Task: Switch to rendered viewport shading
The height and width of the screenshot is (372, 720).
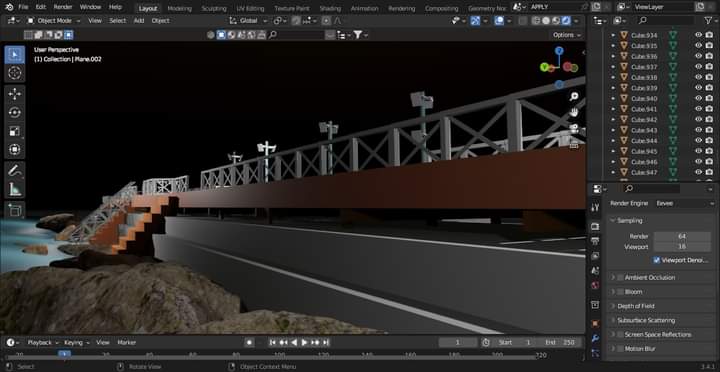Action: point(566,21)
